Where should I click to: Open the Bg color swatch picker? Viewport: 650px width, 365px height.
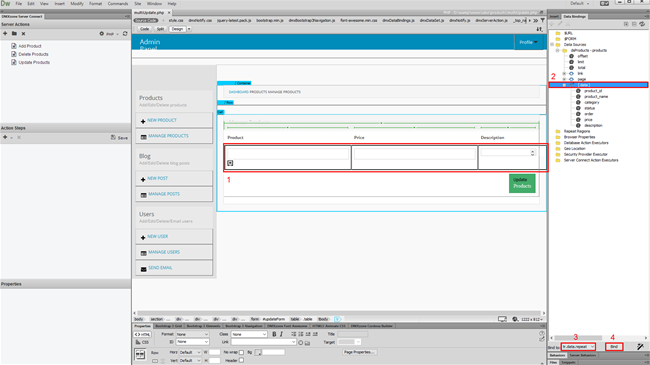tap(258, 353)
